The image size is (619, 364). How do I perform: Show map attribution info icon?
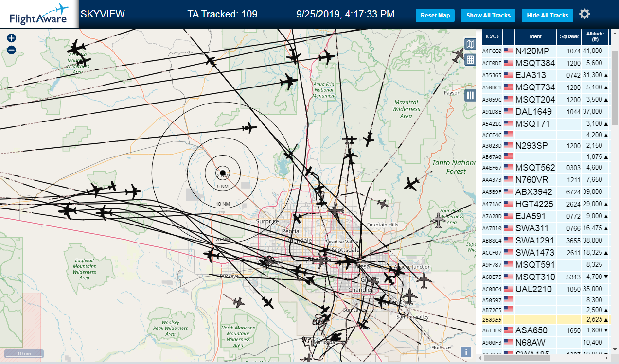tap(466, 352)
